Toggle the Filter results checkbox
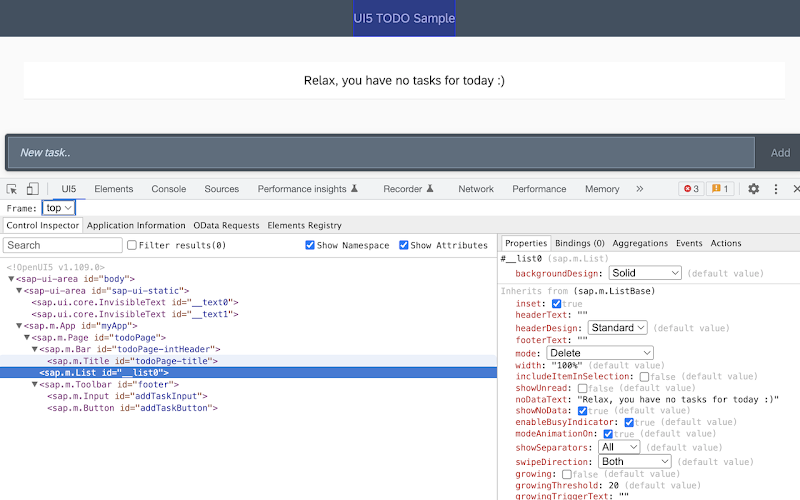Viewport: 800px width, 500px height. [x=132, y=245]
